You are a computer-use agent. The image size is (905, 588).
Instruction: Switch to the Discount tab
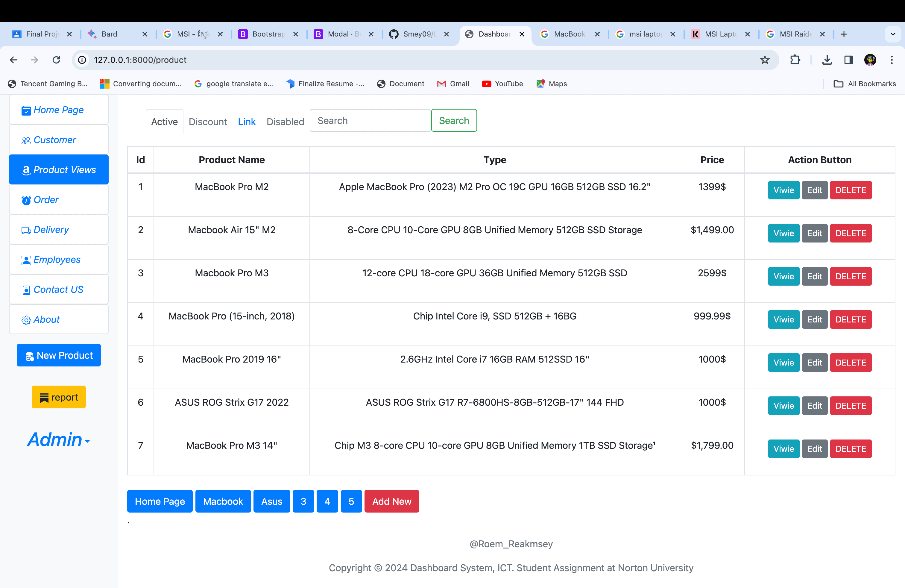[x=208, y=121]
